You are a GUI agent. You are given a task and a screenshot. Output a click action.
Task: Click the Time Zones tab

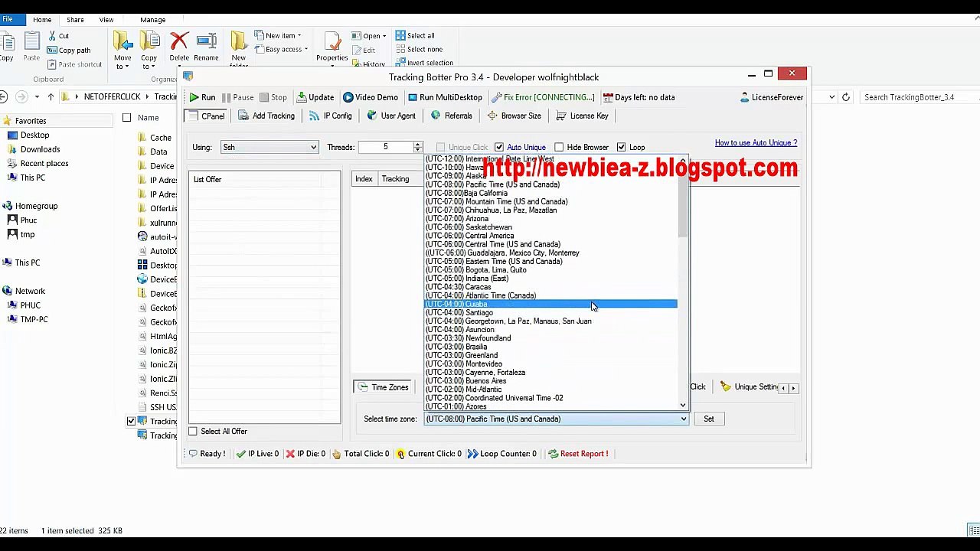coord(383,387)
